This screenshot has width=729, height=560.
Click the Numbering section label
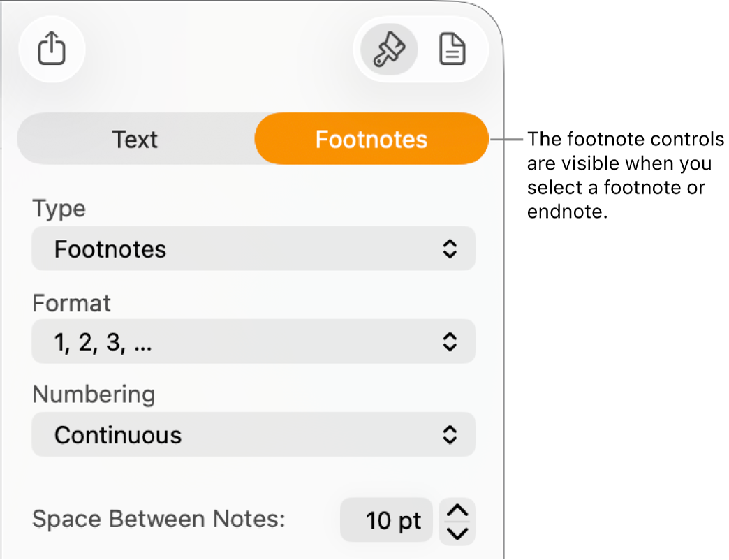(93, 395)
